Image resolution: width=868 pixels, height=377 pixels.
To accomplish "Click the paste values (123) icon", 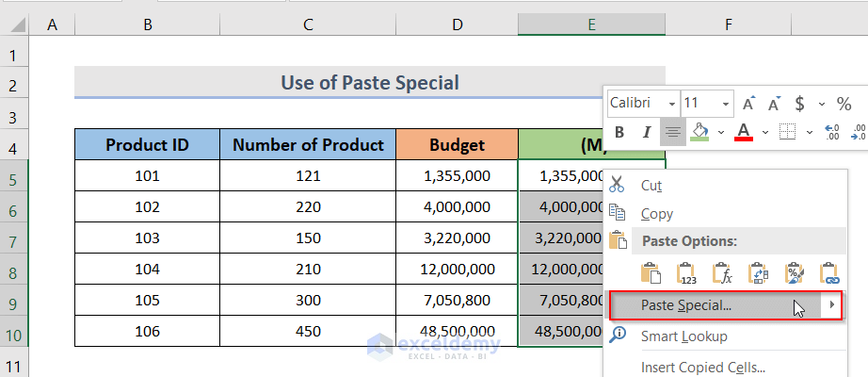I will (x=686, y=274).
